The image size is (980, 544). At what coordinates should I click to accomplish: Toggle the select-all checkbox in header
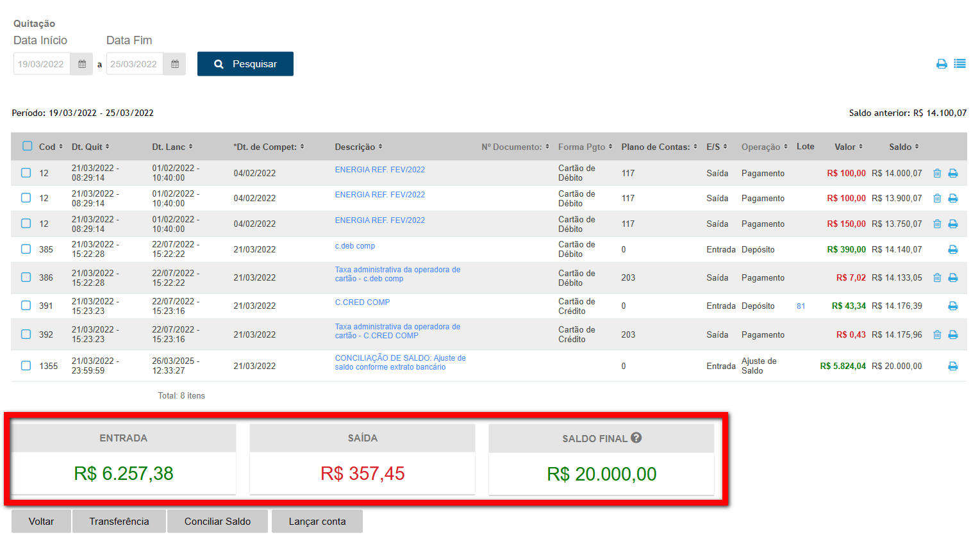28,146
